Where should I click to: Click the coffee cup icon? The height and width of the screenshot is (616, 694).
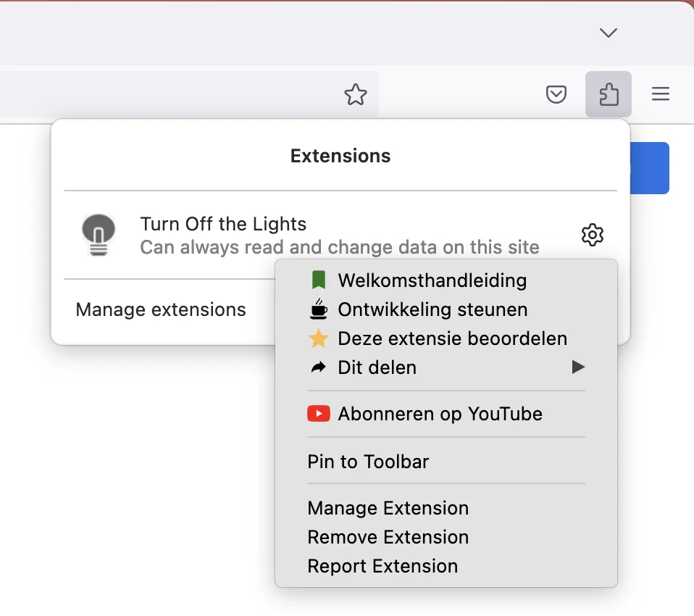[x=318, y=309]
